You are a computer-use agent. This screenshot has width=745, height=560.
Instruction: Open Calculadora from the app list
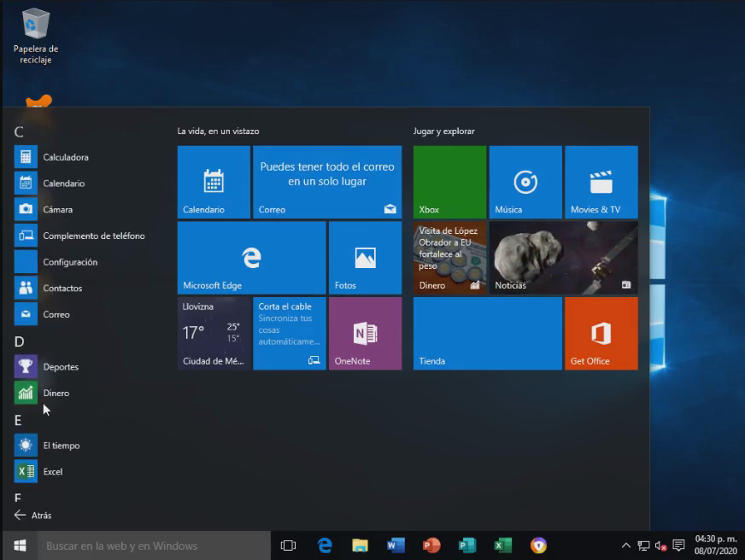click(65, 157)
